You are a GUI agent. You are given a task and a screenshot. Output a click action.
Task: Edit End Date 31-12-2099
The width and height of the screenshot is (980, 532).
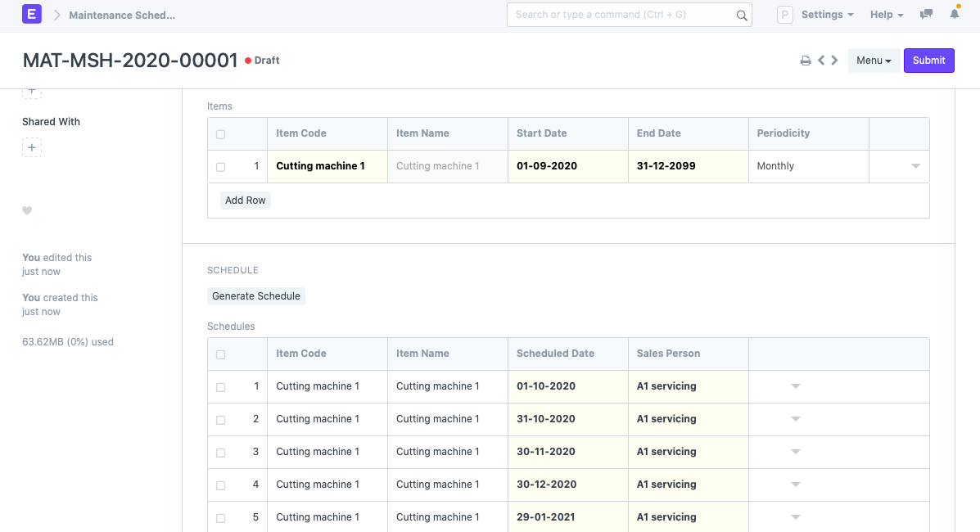[688, 166]
